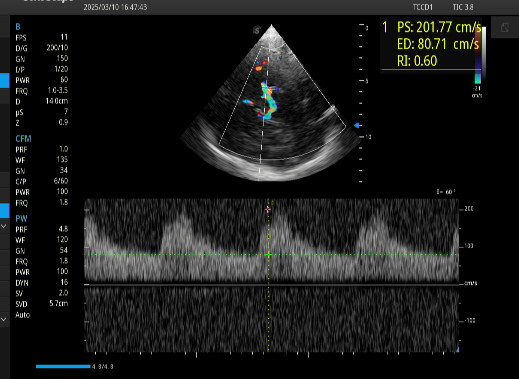The image size is (519, 379).
Task: Click the -100 tick on velocity scale
Action: [x=469, y=321]
